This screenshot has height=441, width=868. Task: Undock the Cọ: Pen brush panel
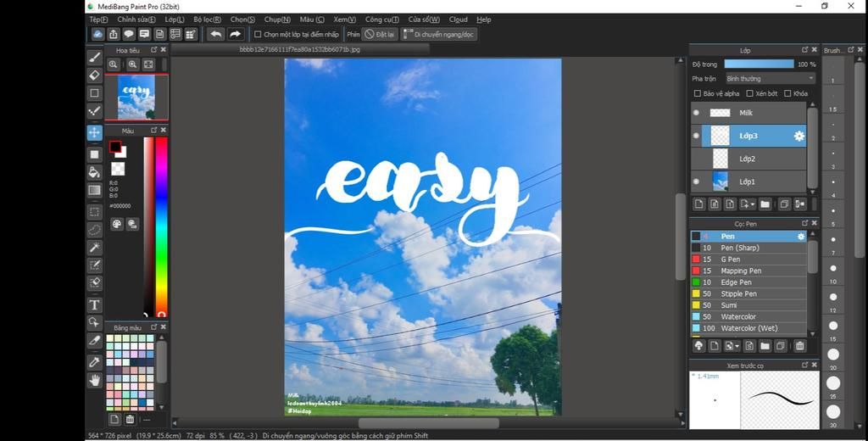805,223
